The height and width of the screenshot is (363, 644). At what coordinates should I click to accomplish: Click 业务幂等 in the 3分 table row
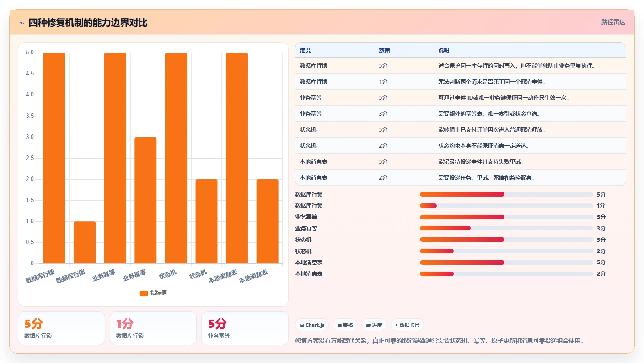[x=311, y=114]
